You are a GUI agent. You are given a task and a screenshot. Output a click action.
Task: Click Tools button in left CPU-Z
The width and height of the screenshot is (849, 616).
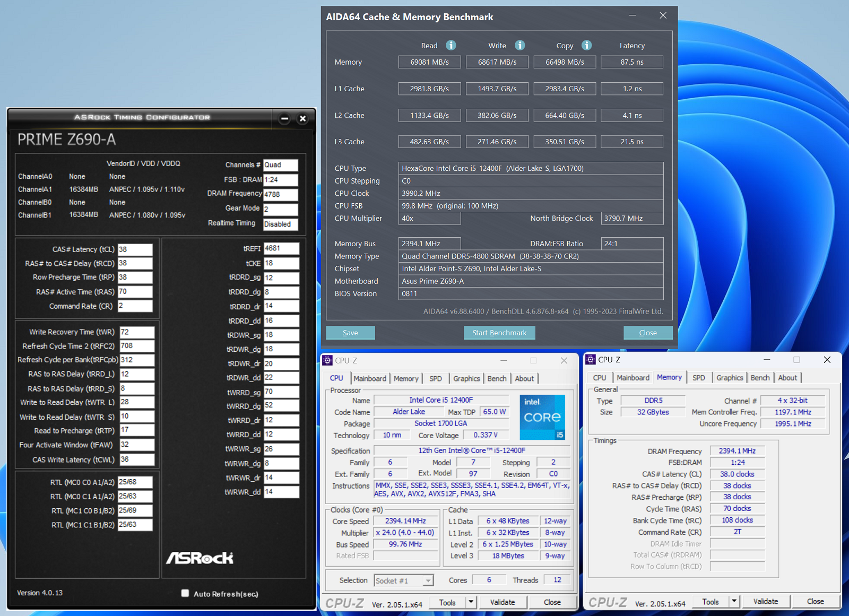447,602
